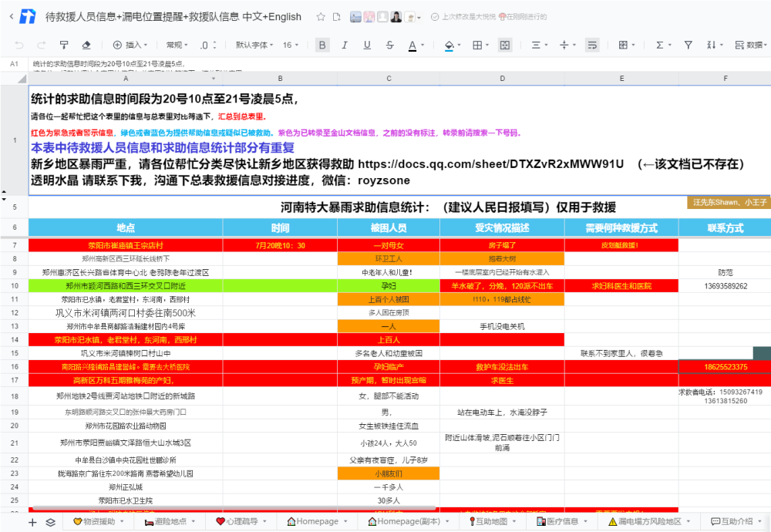Expand the 默认字体 font dropdown
The width and height of the screenshot is (771, 532).
click(254, 45)
